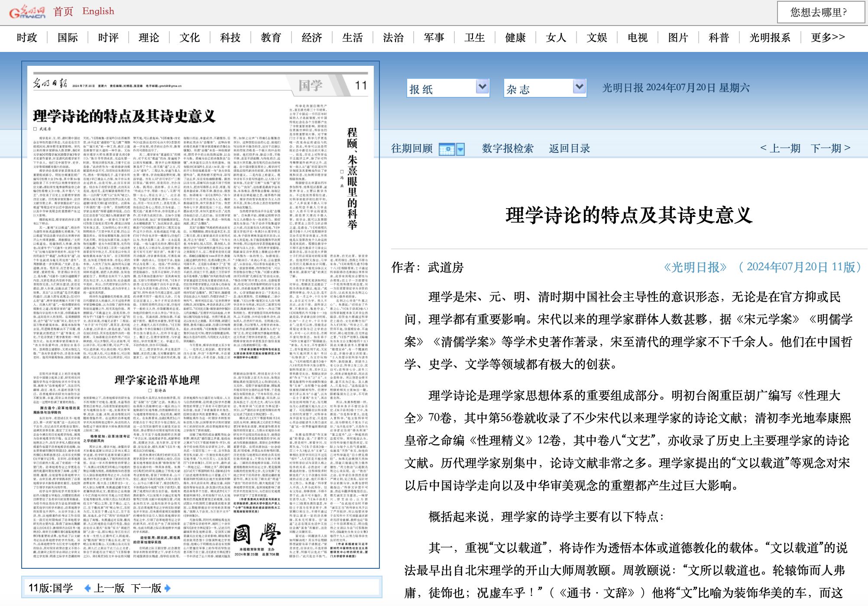Go to 返回目录
The height and width of the screenshot is (606, 868).
point(570,148)
